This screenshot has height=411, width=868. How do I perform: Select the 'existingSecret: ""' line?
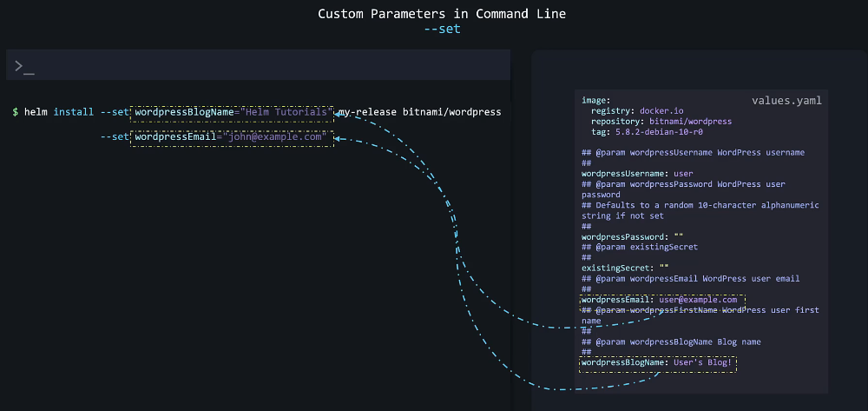coord(626,268)
